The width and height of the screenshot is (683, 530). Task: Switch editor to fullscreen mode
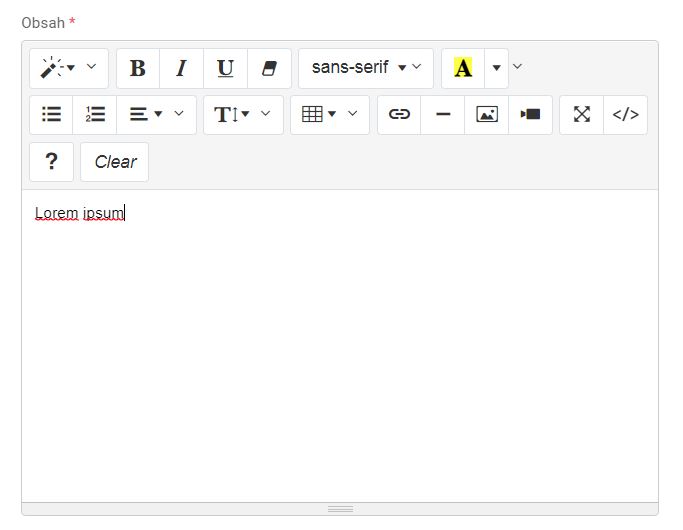click(582, 115)
